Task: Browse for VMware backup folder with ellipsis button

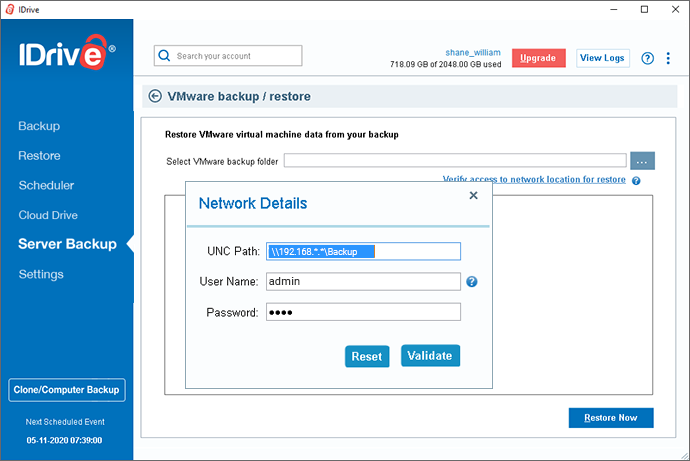Action: pos(642,161)
